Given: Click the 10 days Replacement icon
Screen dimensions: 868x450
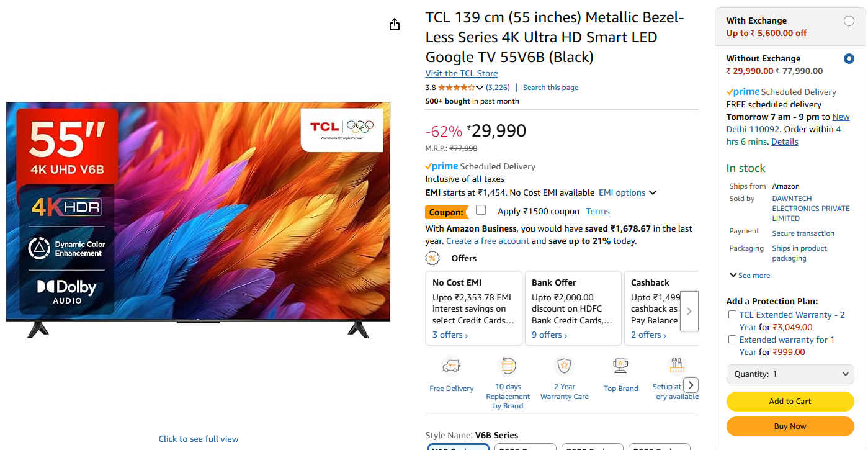Looking at the screenshot, I should (x=508, y=366).
